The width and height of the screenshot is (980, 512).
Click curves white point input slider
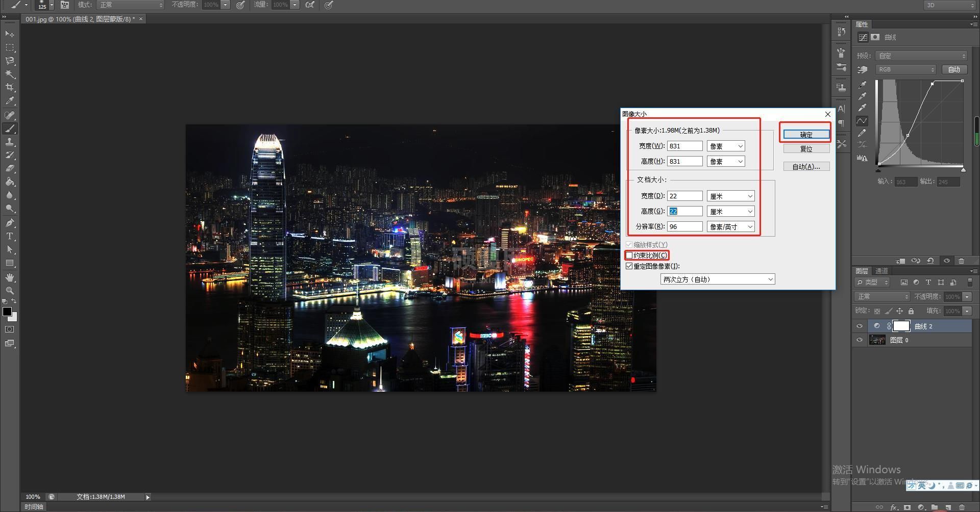(x=963, y=169)
